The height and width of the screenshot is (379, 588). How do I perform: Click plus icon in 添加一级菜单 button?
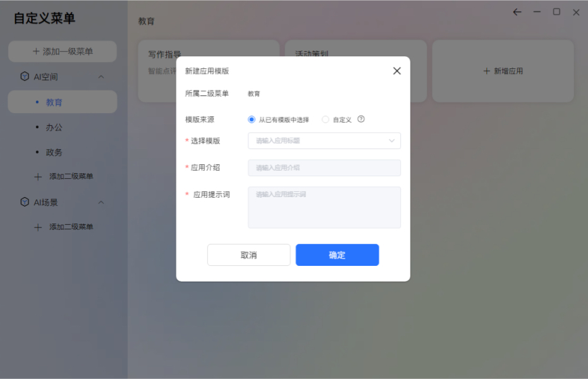tap(36, 51)
